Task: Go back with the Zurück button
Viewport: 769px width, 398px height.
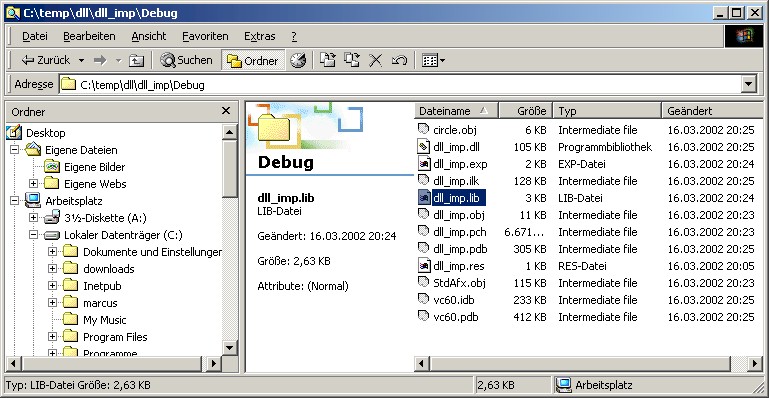Action: [x=46, y=60]
